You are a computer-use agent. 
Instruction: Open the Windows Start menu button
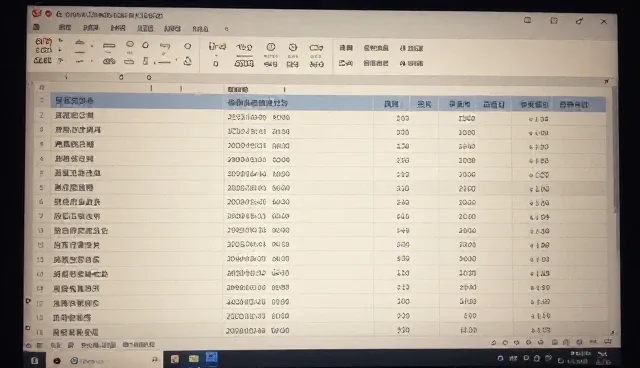35,360
